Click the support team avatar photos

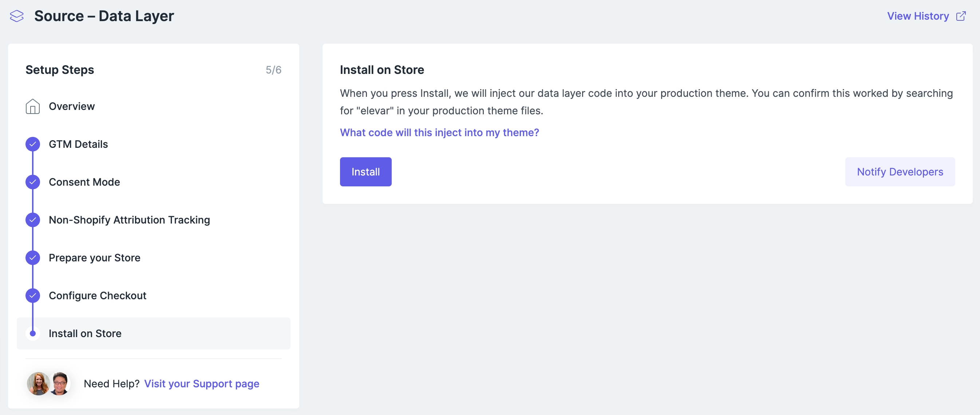(48, 383)
